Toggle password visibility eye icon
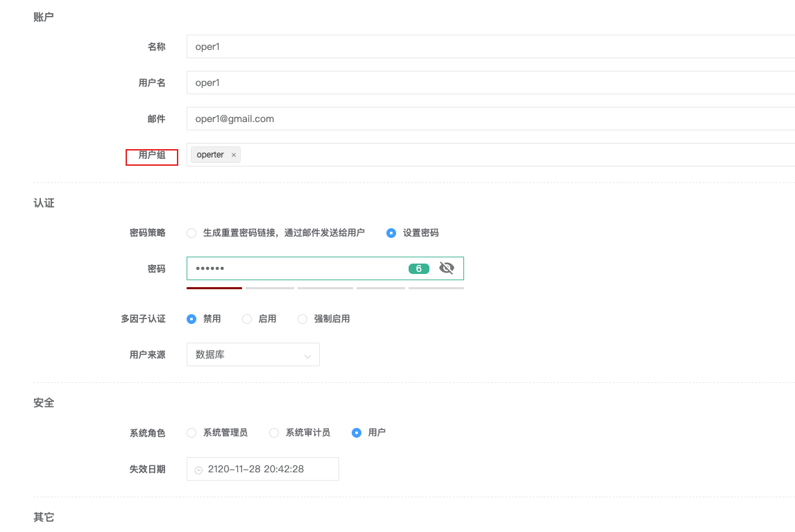This screenshot has width=795, height=532. tap(446, 268)
